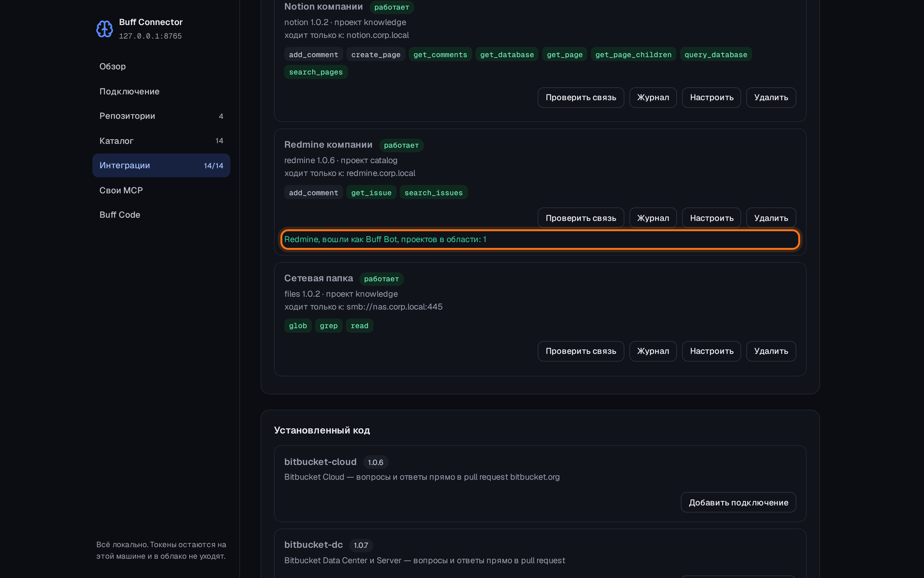The height and width of the screenshot is (578, 924).
Task: Click the bitbucket-cloud version 1.0.6 badge
Action: 375,462
